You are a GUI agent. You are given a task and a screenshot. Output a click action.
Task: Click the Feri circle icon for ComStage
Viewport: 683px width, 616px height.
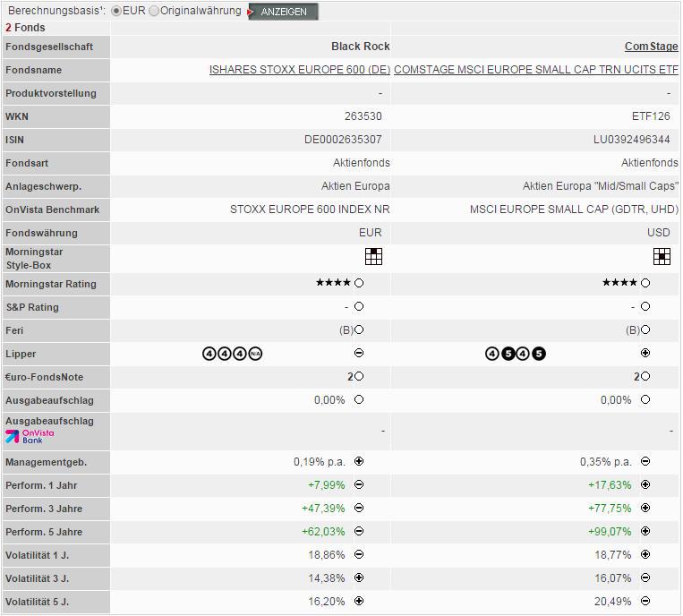645,329
